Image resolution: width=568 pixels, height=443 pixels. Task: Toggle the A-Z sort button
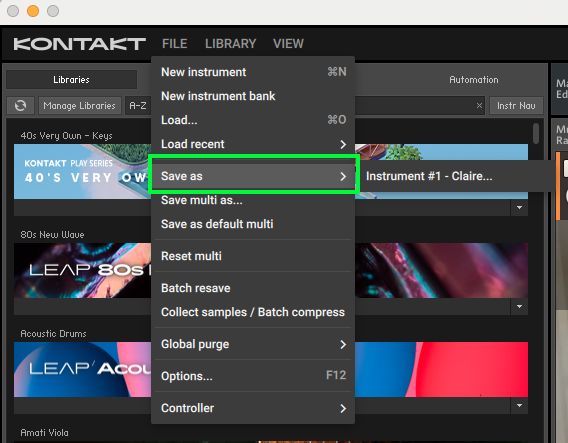tap(138, 105)
